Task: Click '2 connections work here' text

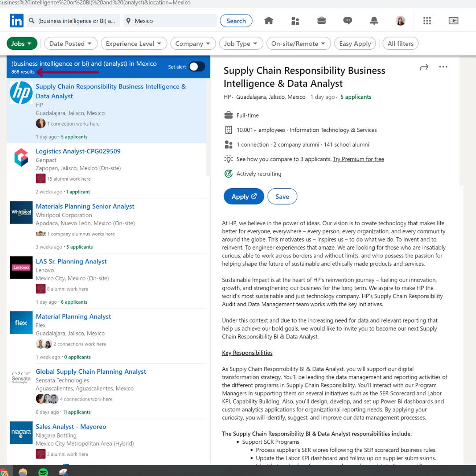Action: pos(79,344)
